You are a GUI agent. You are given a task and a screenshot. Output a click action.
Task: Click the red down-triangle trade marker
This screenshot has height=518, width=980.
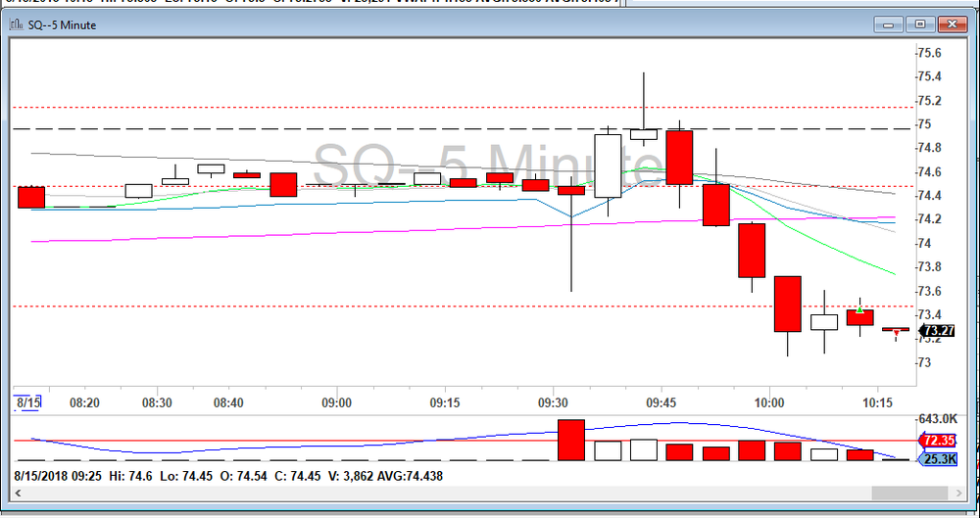pos(896,333)
